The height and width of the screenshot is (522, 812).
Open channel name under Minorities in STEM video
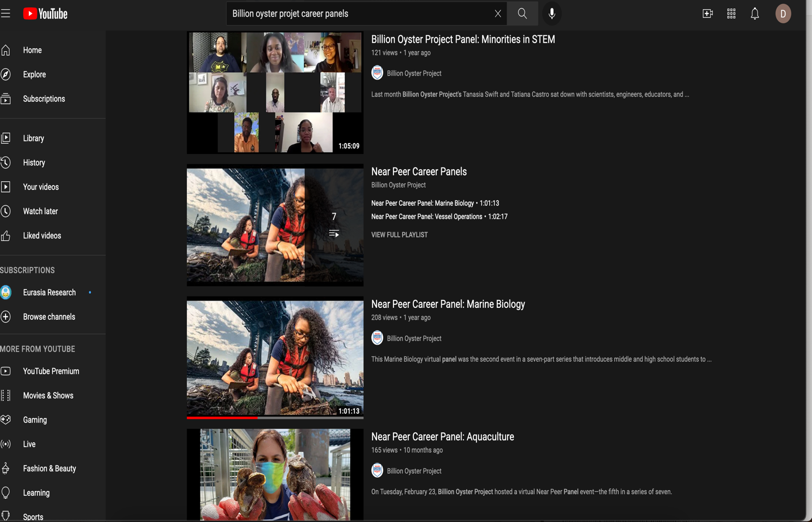[414, 73]
